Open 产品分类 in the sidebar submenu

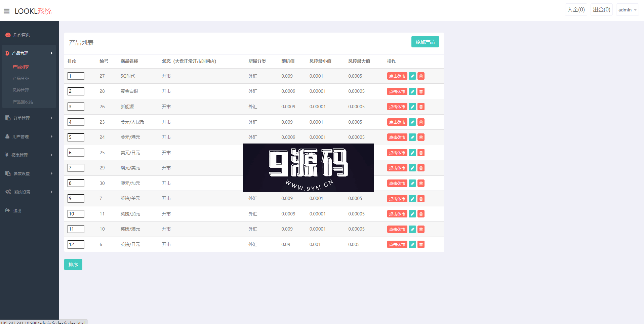21,78
